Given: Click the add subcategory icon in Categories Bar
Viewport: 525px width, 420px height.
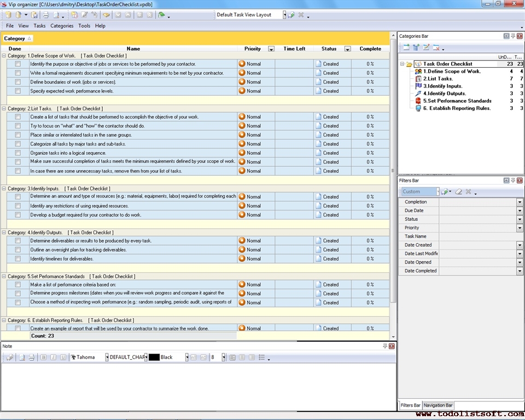Looking at the screenshot, I should pyautogui.click(x=416, y=48).
